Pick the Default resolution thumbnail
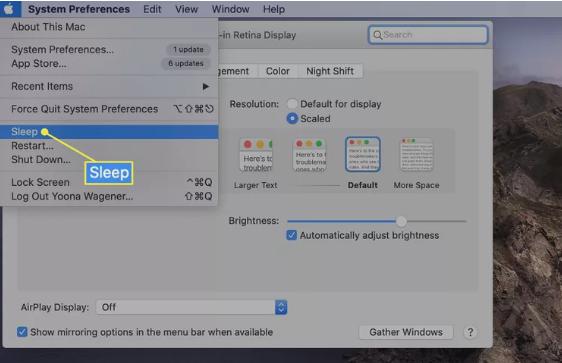Viewport: 562px width, 363px height. point(363,154)
